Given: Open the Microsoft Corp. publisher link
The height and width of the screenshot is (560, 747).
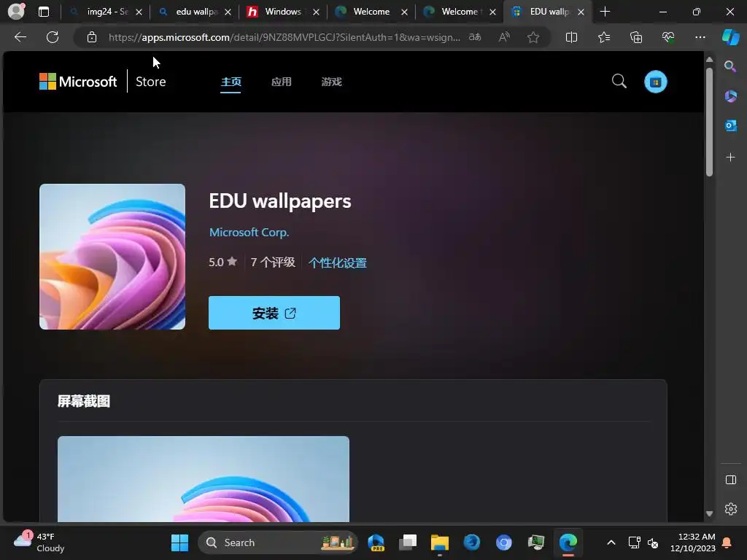Looking at the screenshot, I should (249, 233).
